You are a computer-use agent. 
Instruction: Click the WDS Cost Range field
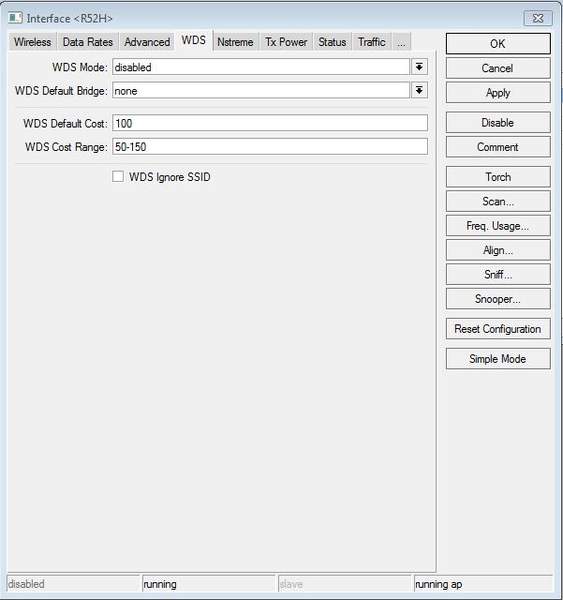click(x=270, y=147)
